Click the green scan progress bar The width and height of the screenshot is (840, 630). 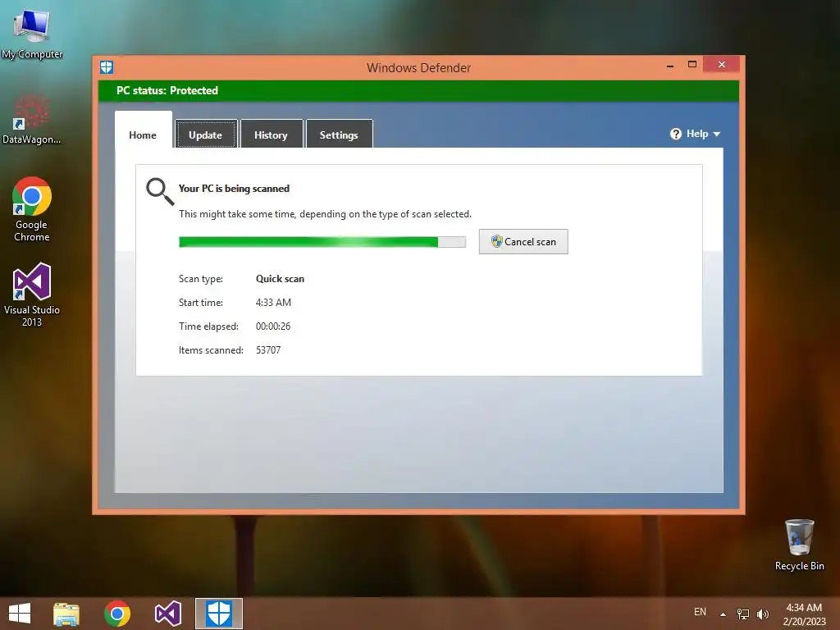coord(322,242)
